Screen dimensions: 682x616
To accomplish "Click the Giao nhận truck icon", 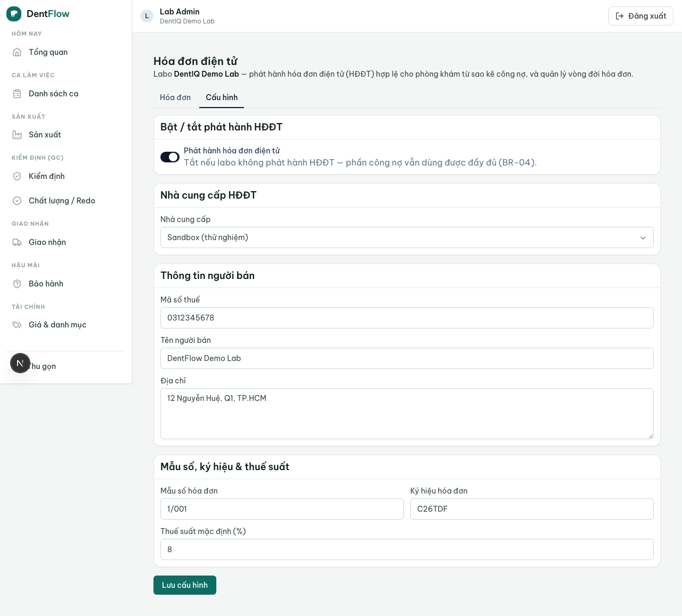I will pyautogui.click(x=17, y=242).
